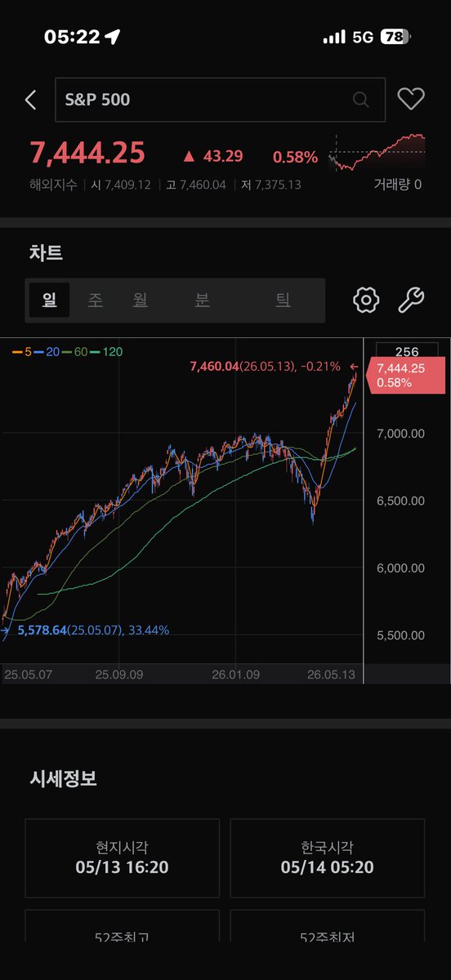The width and height of the screenshot is (451, 980).
Task: Tap the 5-day moving average legend
Action: click(x=22, y=352)
